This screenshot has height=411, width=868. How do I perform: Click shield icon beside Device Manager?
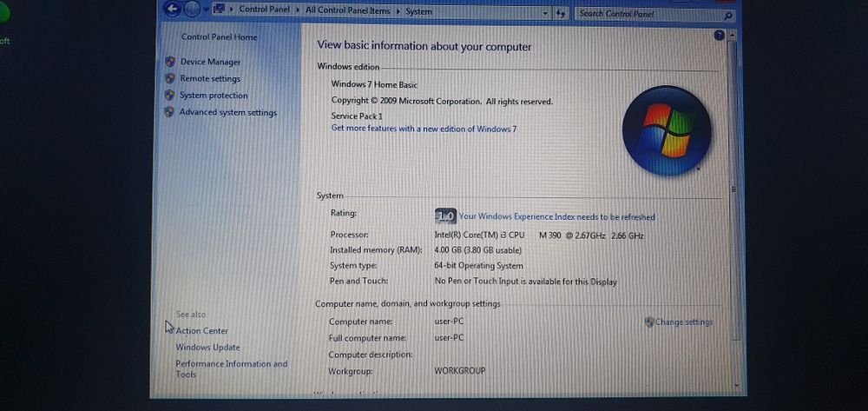[x=170, y=62]
